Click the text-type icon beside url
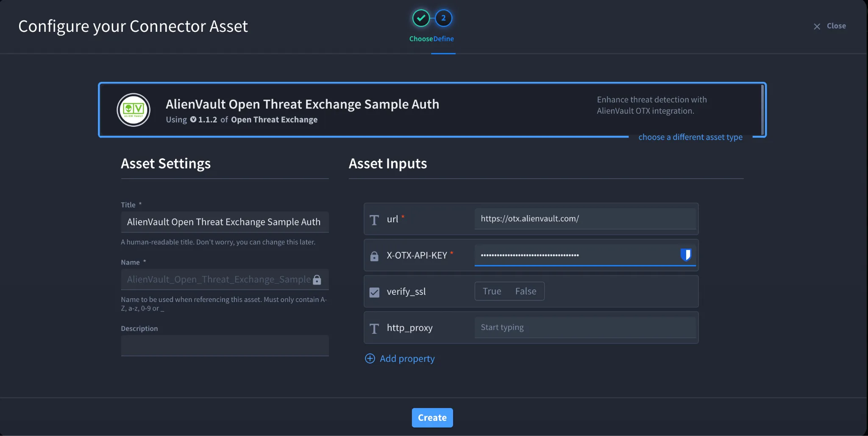This screenshot has width=868, height=436. [x=374, y=220]
